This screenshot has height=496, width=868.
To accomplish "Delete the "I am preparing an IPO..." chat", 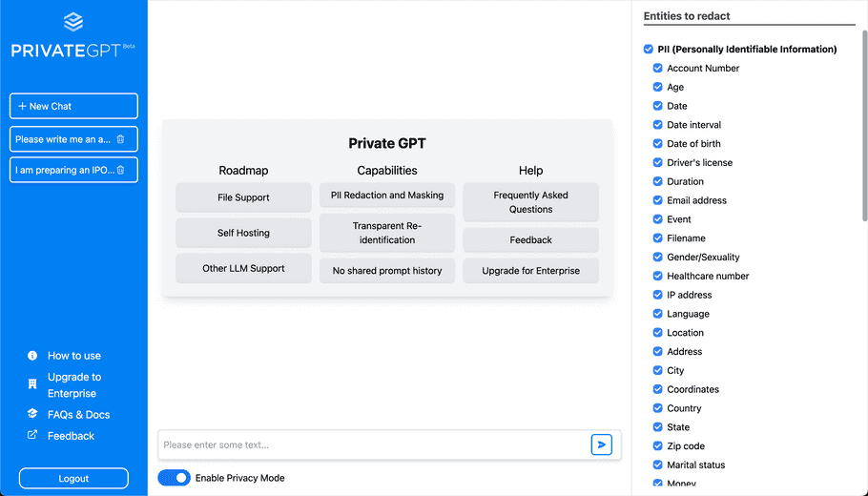I will [x=121, y=170].
